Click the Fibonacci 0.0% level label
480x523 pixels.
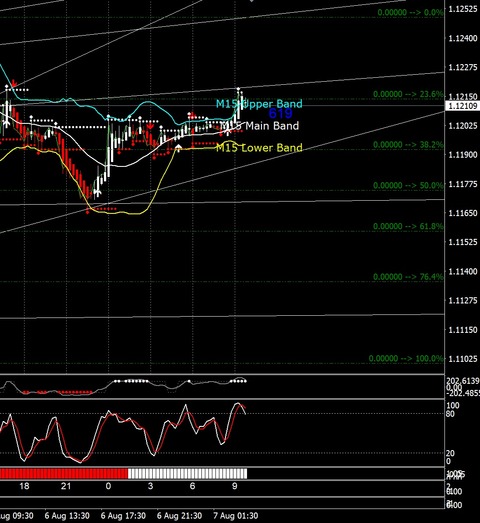pos(410,13)
